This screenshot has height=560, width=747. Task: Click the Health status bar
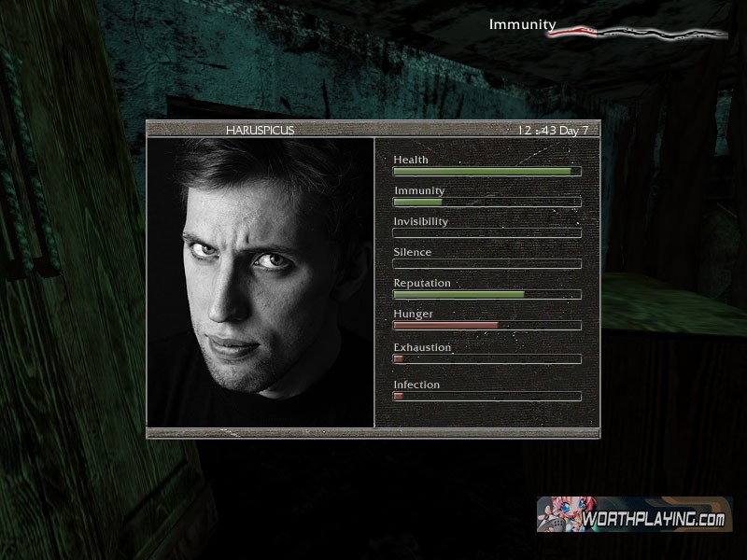coord(486,172)
